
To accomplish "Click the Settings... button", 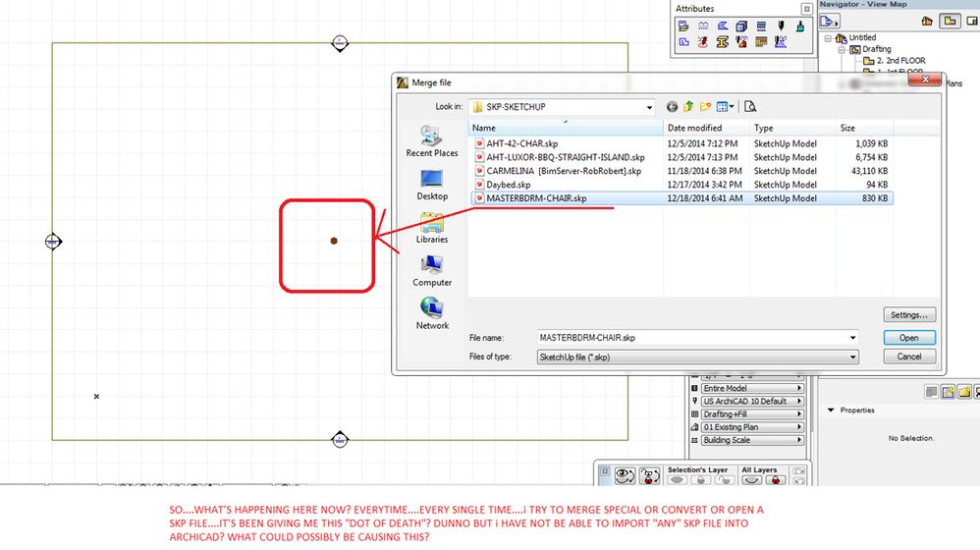I will click(x=909, y=315).
